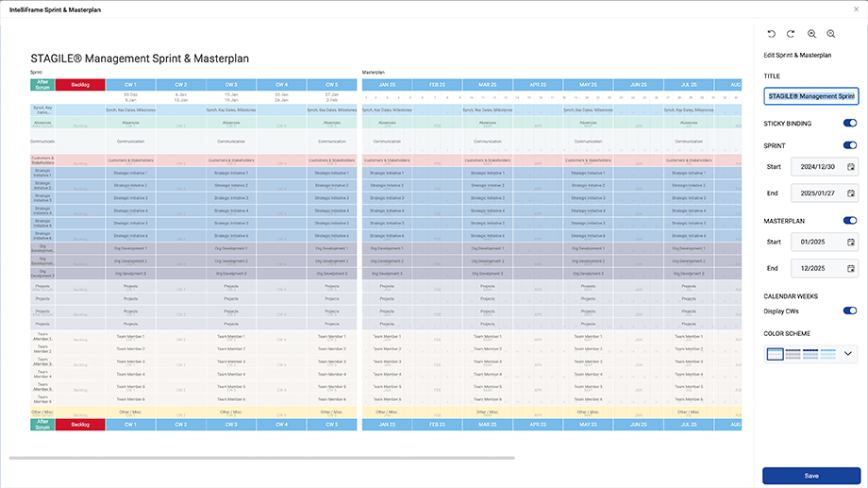
Task: Click the bottom red Backlog footer cell
Action: [80, 425]
